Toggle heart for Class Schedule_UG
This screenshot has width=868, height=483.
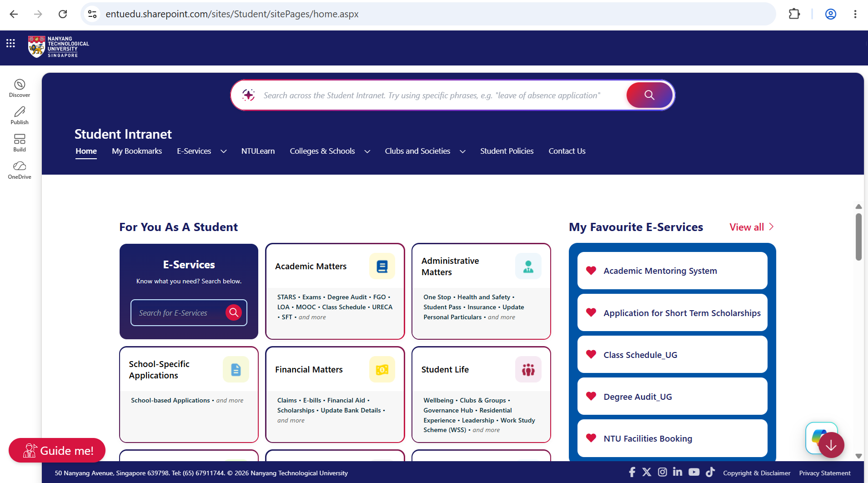click(591, 354)
